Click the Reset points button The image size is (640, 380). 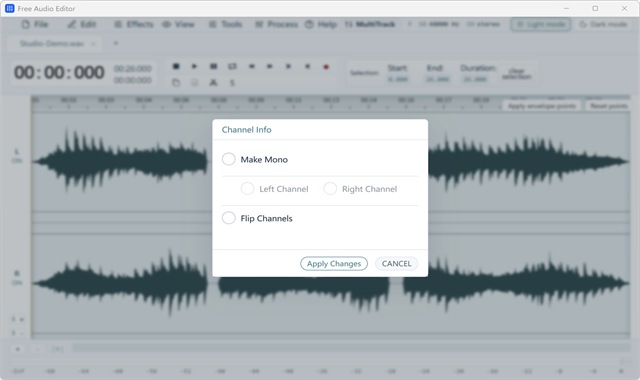click(609, 106)
